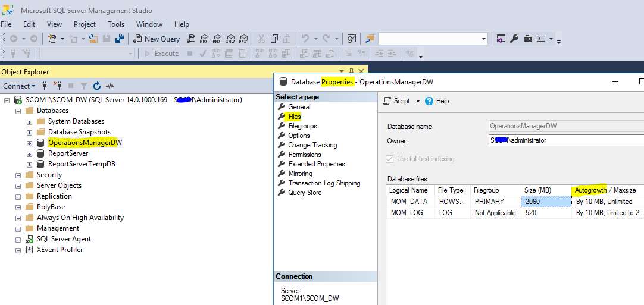Select the MOM_LOG logical name cell
Screen dimensions: 644x305
coord(410,213)
